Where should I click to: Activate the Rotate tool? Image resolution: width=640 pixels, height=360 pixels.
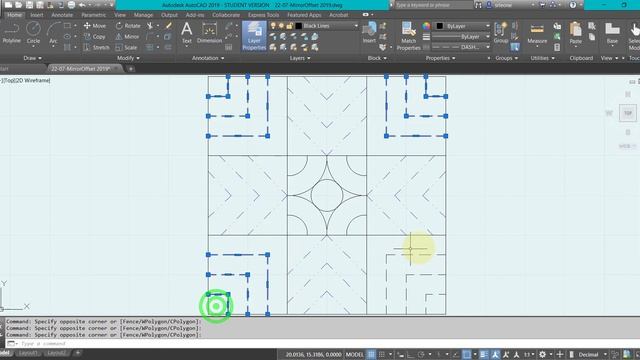point(128,26)
